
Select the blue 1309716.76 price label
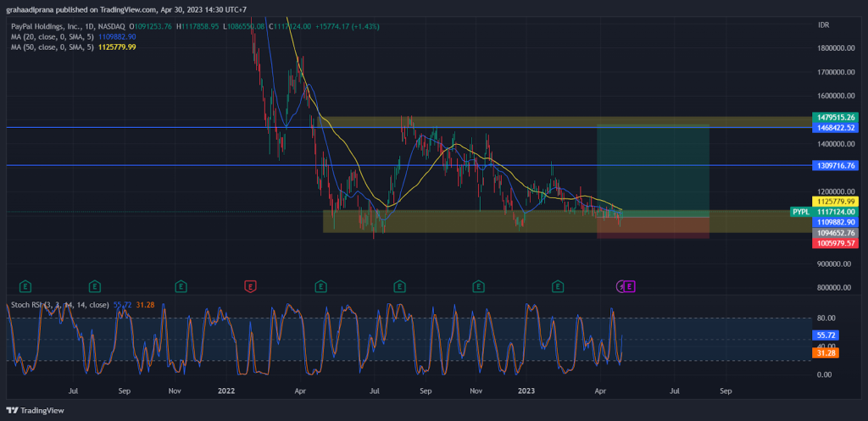point(835,165)
